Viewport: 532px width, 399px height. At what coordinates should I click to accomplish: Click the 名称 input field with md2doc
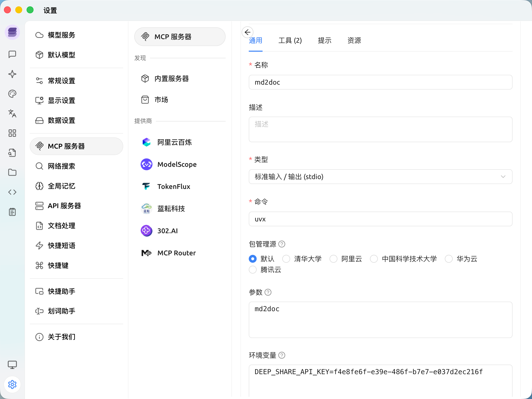coord(380,82)
